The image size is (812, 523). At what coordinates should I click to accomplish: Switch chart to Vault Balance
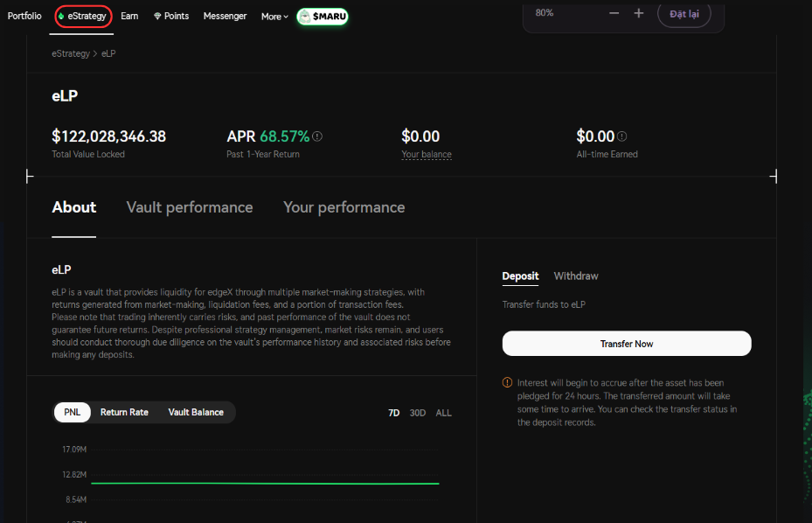pyautogui.click(x=196, y=412)
